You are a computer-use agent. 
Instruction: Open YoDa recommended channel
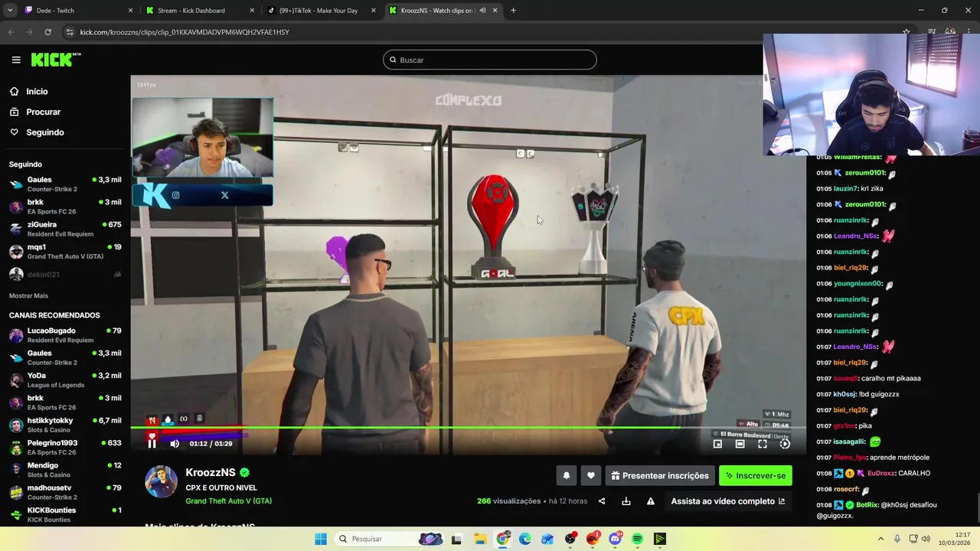click(65, 380)
